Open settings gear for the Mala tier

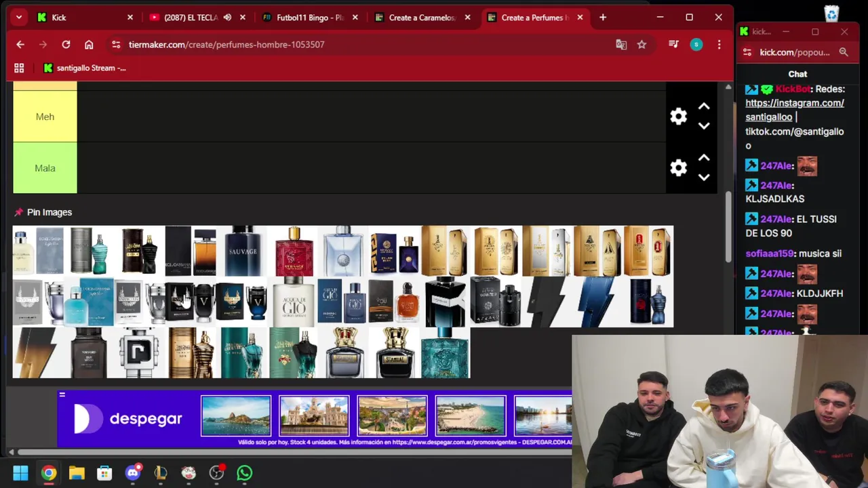click(x=678, y=168)
